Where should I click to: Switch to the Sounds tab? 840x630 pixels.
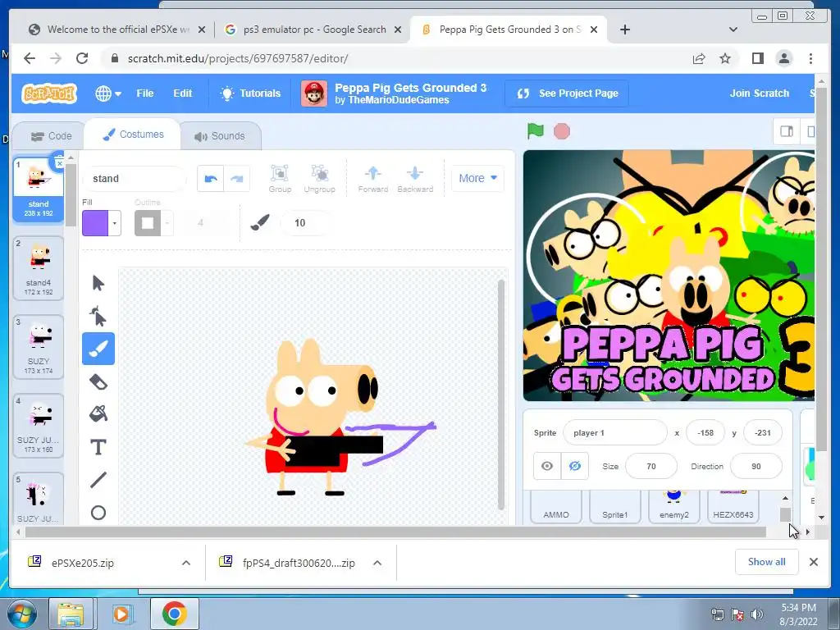tap(220, 136)
